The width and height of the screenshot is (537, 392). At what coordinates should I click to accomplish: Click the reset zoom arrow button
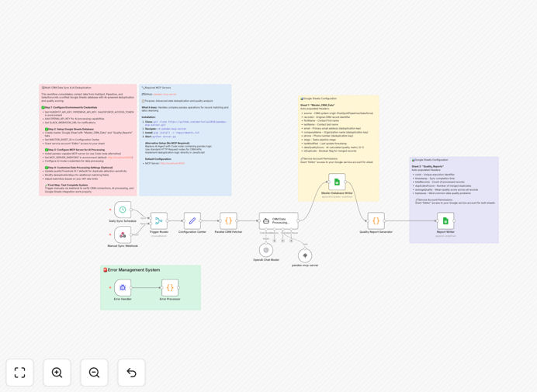[131, 373]
